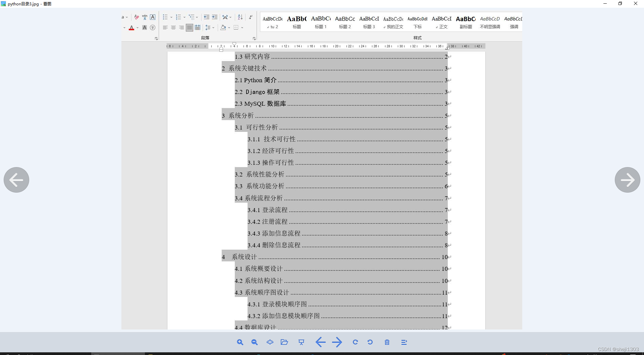Click the increase indent icon
Screen dimensions: 644x355
coord(214,17)
